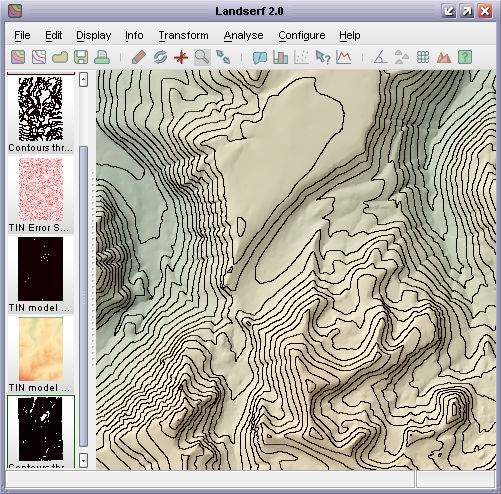
Task: Open the Analyse menu
Action: coord(243,35)
